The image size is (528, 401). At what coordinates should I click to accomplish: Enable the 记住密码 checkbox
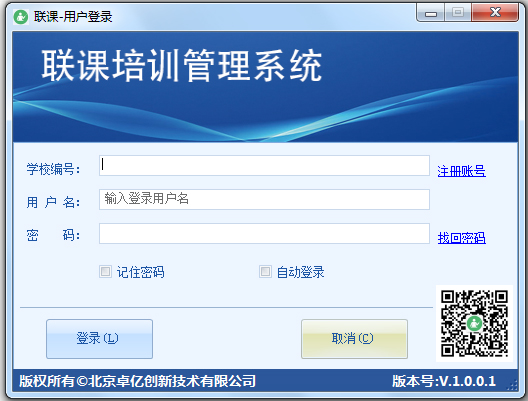click(x=105, y=271)
